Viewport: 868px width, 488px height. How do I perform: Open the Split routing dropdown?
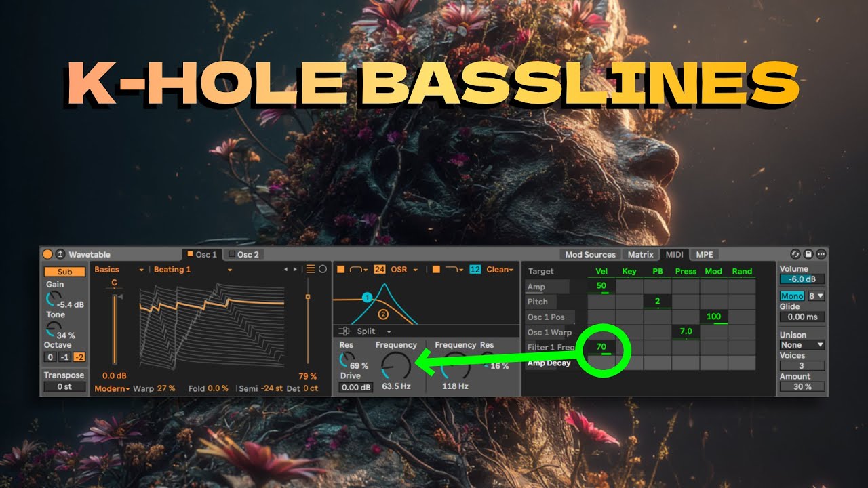click(374, 331)
